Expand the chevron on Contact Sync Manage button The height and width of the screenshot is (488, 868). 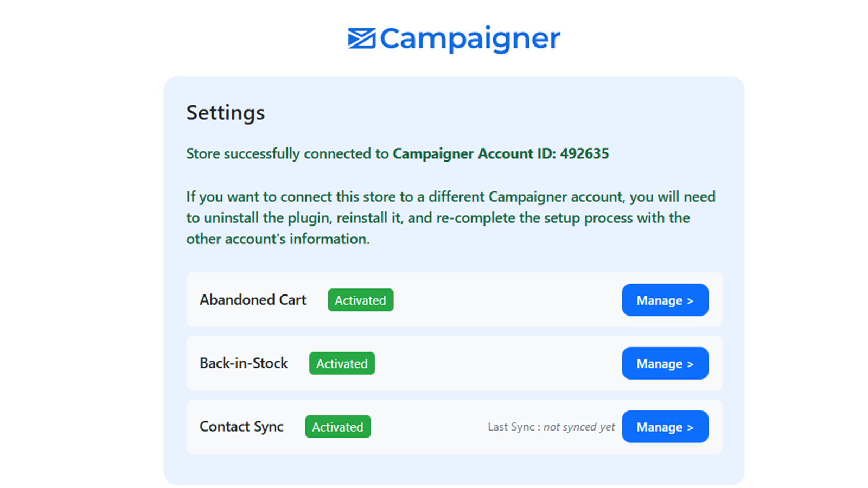[690, 427]
